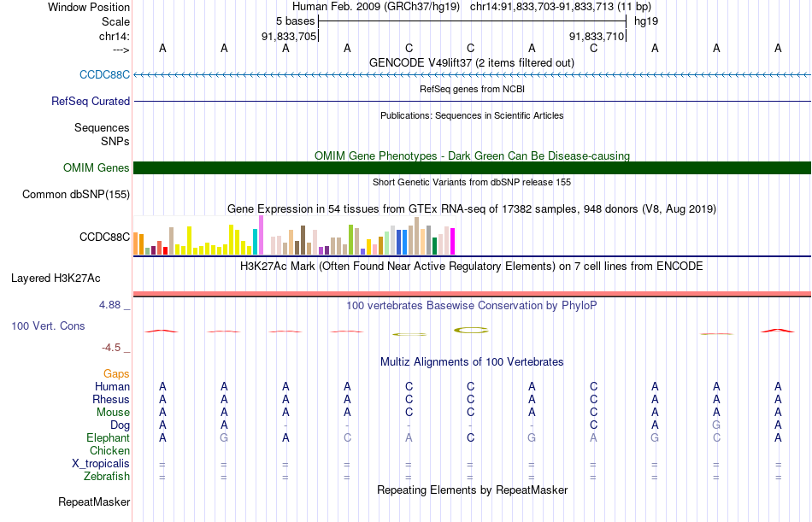Click the 4.88 PhyloP upper limit value

point(109,305)
